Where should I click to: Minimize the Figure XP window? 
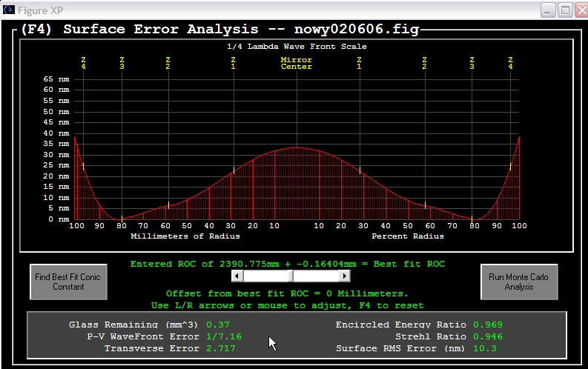tap(547, 10)
